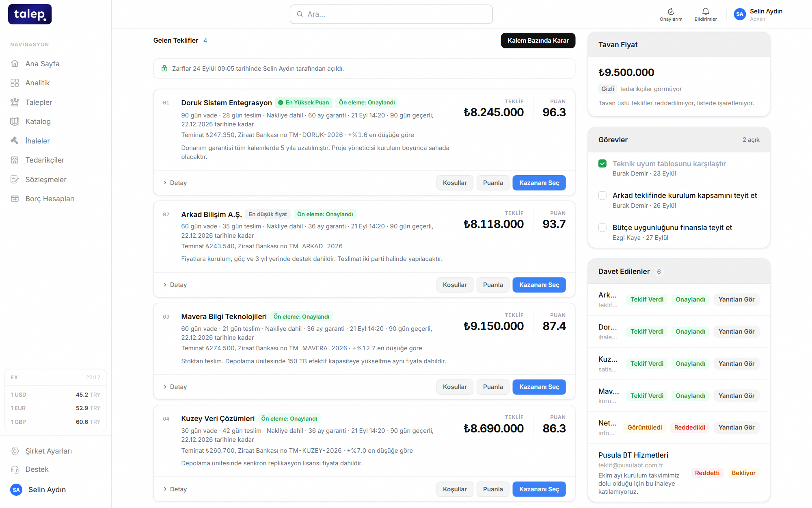The image size is (812, 508).
Task: Open Yanıtları Gör for Net... invitee
Action: tap(736, 428)
